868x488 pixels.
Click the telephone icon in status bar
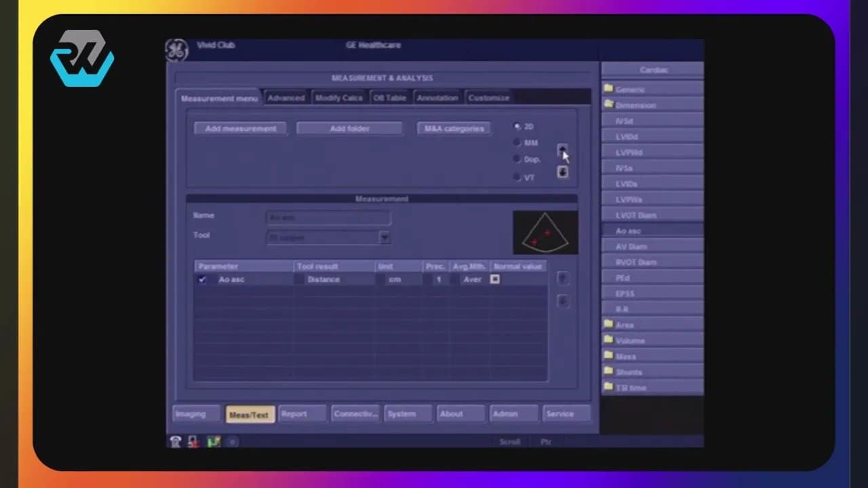pos(176,442)
